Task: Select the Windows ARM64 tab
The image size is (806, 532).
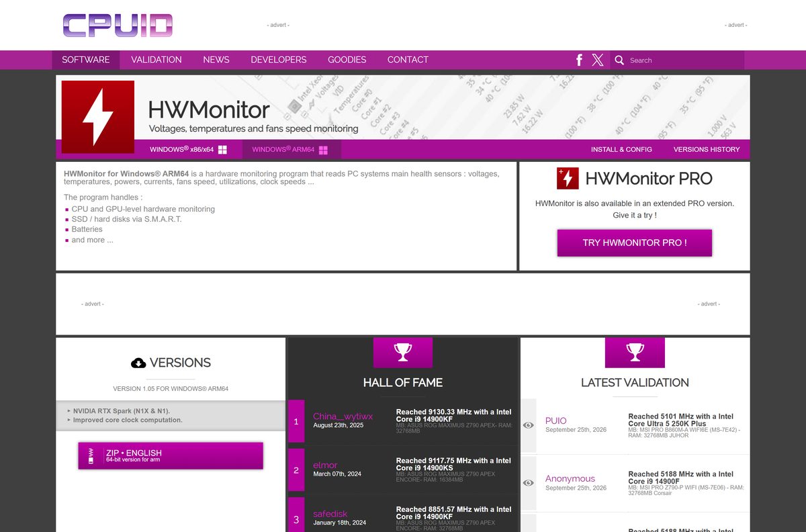Action: point(292,149)
